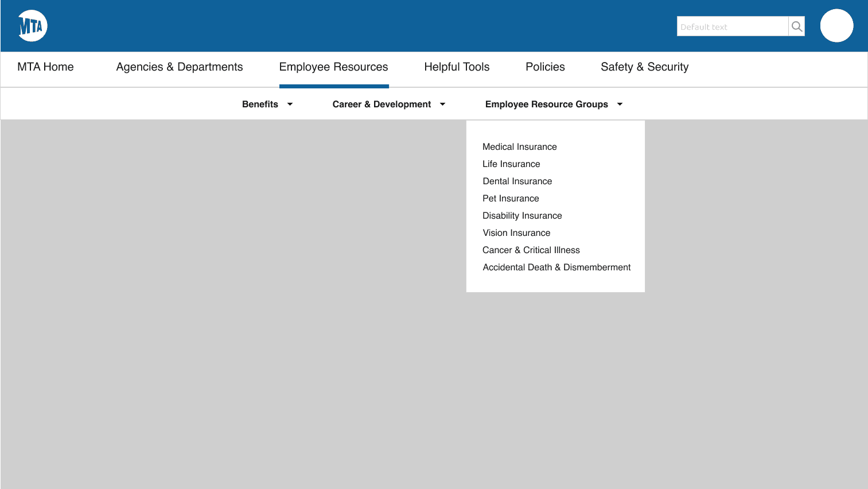Select the Employee Resources tab
This screenshot has width=868, height=489.
333,67
